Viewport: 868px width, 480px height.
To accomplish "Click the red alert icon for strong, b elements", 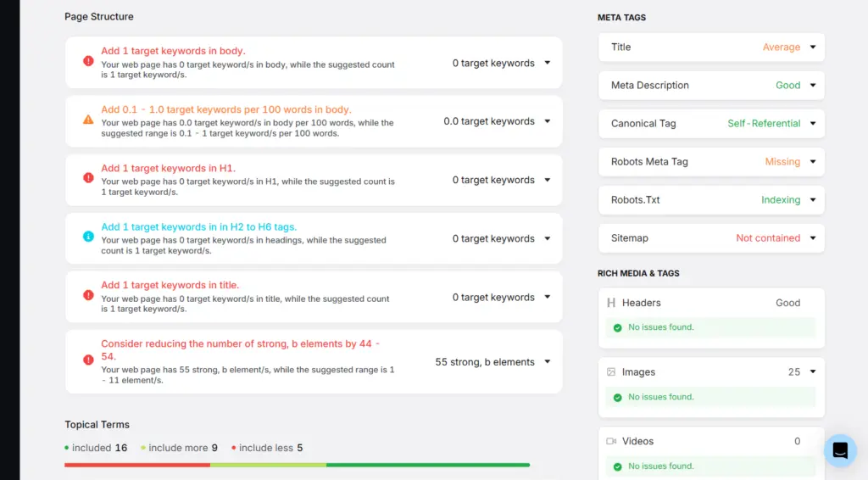I will pyautogui.click(x=88, y=360).
